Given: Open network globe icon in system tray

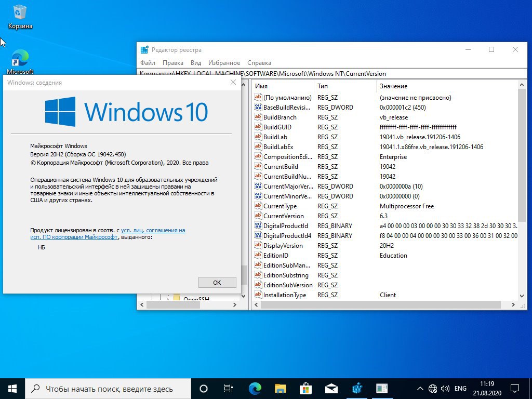Looking at the screenshot, I should click(433, 389).
